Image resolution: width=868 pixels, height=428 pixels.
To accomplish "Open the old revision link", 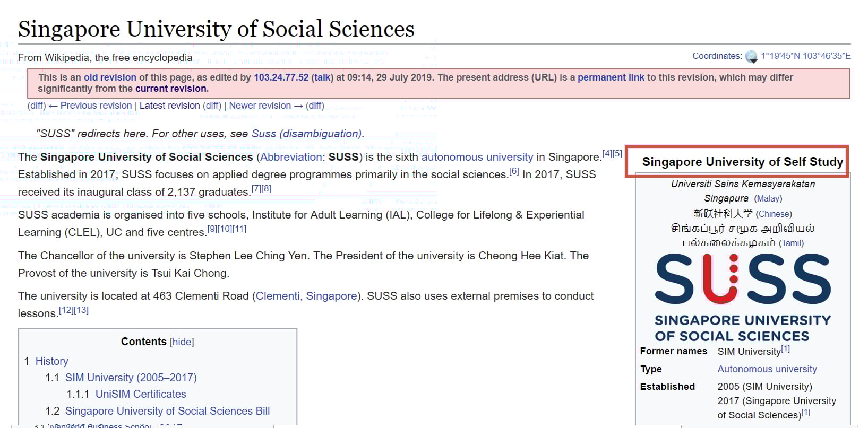I will 110,77.
